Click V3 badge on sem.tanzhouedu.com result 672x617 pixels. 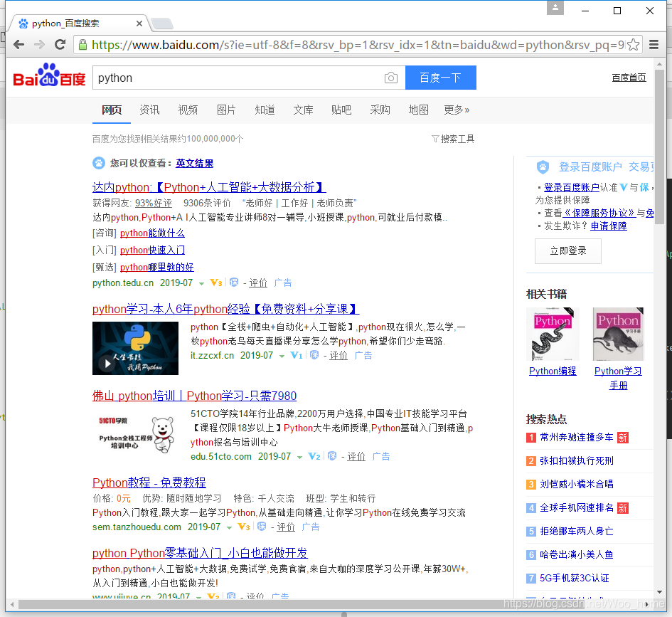click(243, 527)
